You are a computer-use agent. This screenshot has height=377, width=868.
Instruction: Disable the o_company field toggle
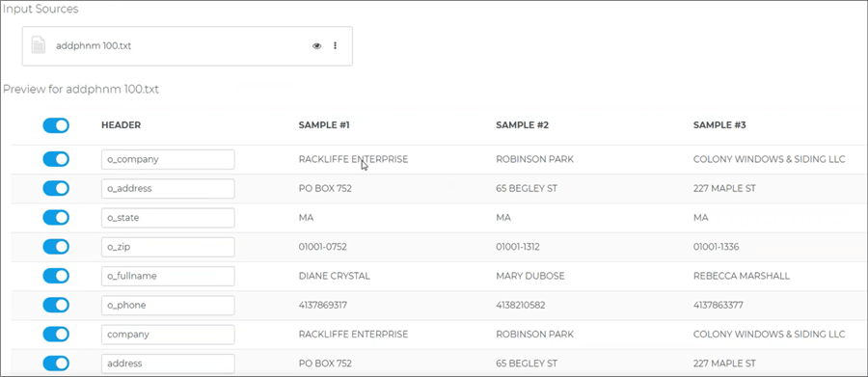pyautogui.click(x=56, y=159)
